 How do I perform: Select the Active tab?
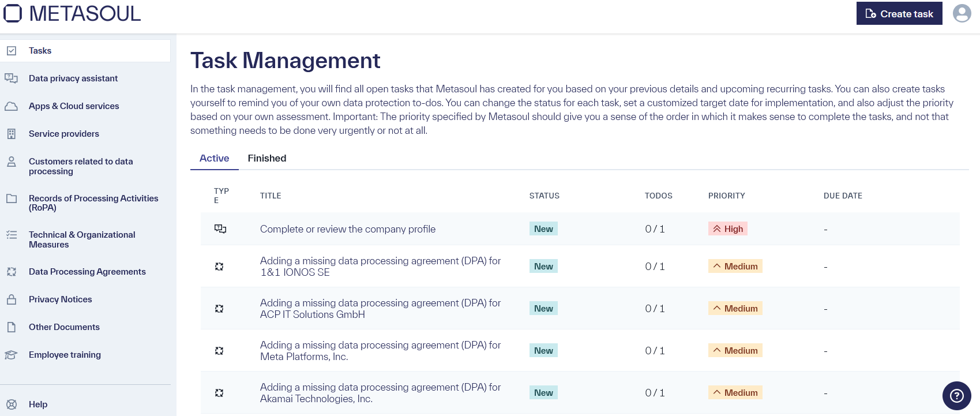point(214,158)
